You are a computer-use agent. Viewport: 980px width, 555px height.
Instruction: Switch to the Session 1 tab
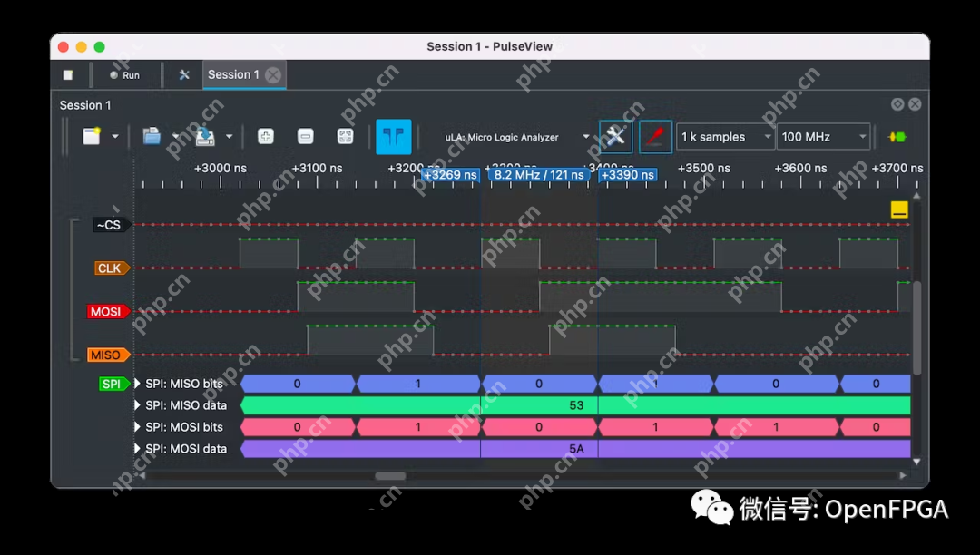(x=233, y=75)
